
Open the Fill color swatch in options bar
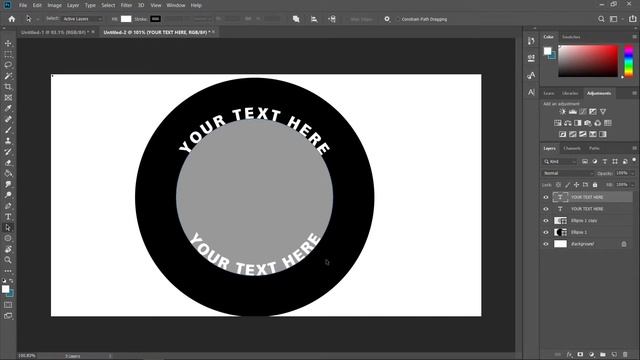pyautogui.click(x=126, y=19)
